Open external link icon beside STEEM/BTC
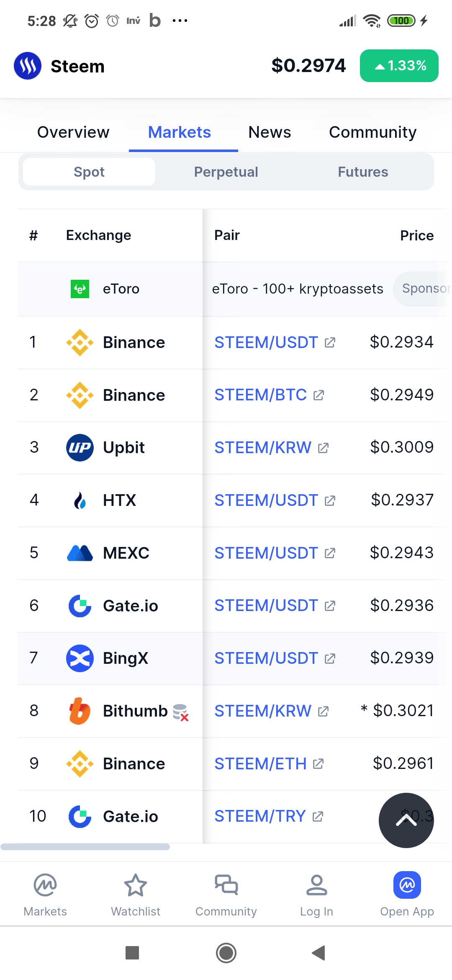This screenshot has height=980, width=452. click(318, 395)
